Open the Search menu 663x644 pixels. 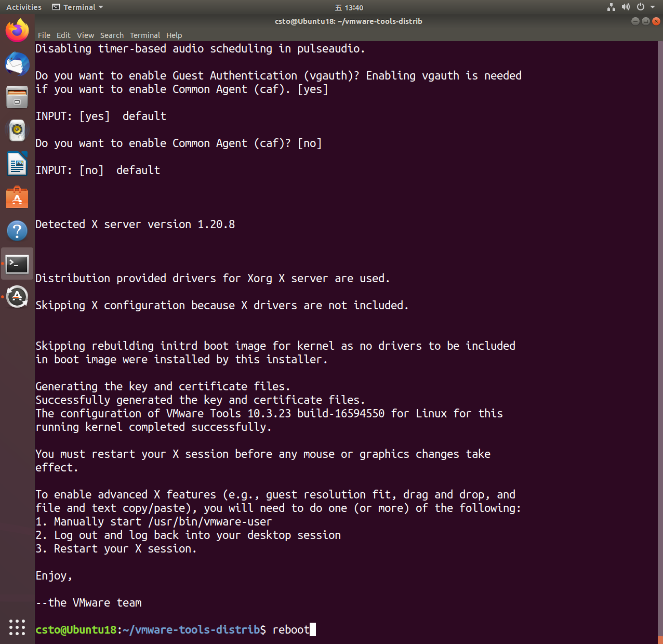click(x=112, y=35)
